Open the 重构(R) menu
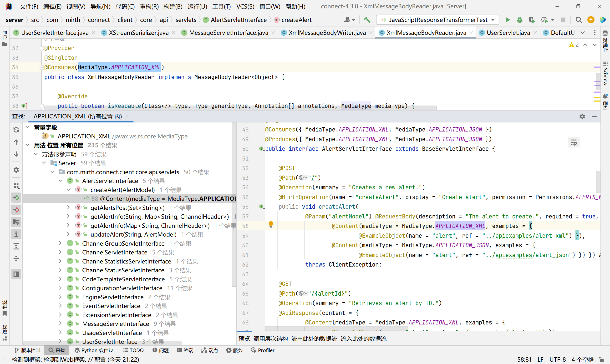 149,6
